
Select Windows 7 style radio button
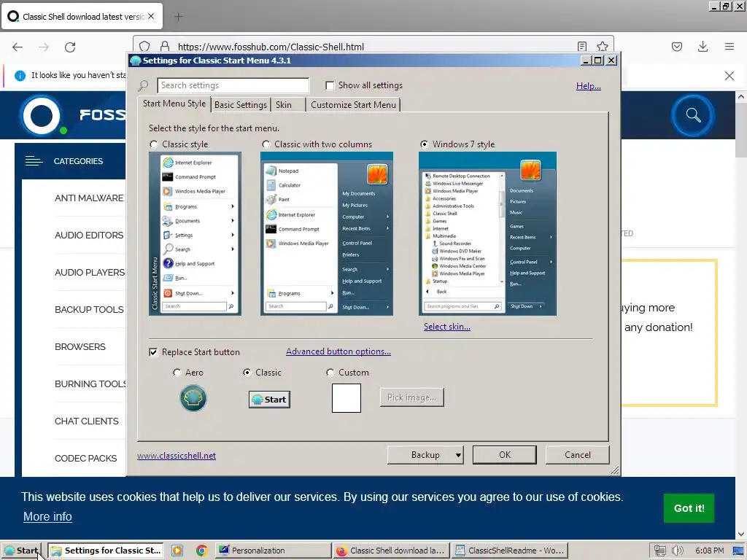coord(425,144)
